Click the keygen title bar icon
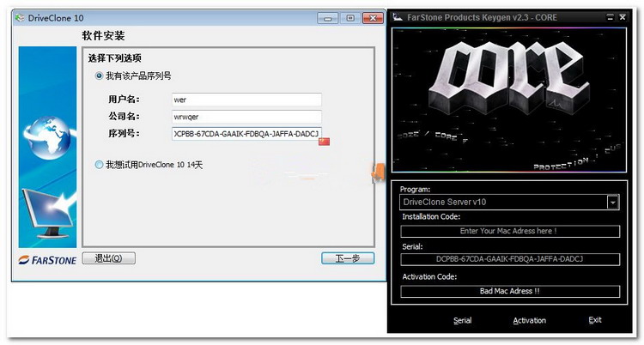This screenshot has height=345, width=644. (x=398, y=17)
